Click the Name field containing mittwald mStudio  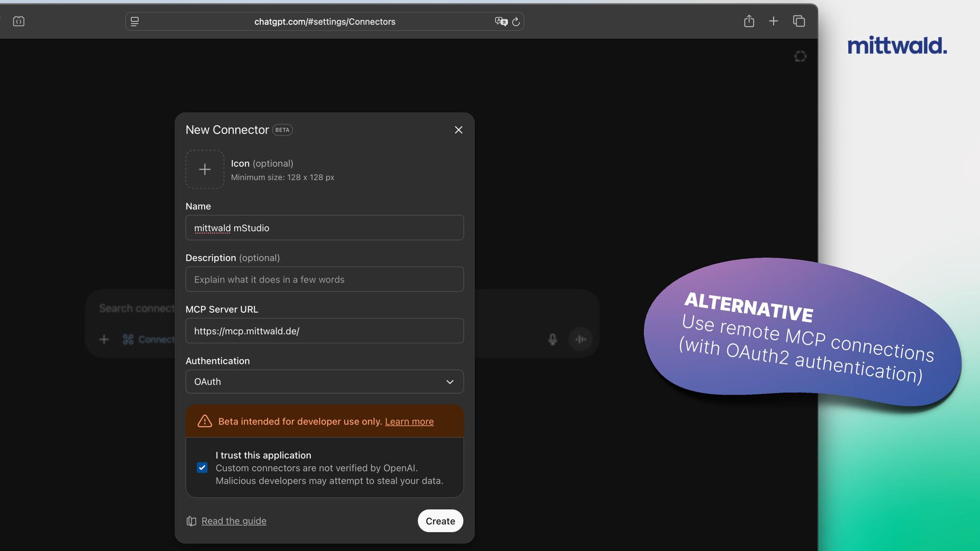(324, 228)
